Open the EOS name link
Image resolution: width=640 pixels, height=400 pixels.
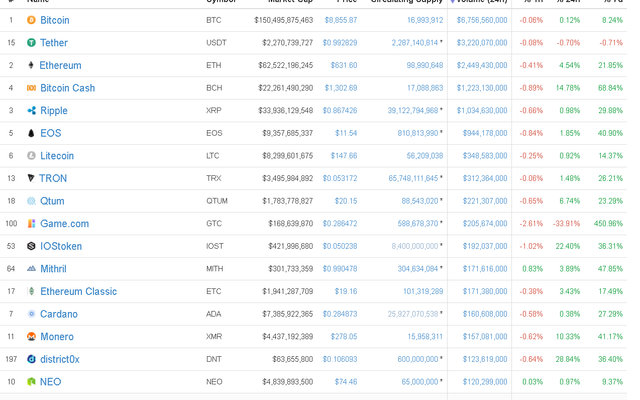[x=51, y=133]
